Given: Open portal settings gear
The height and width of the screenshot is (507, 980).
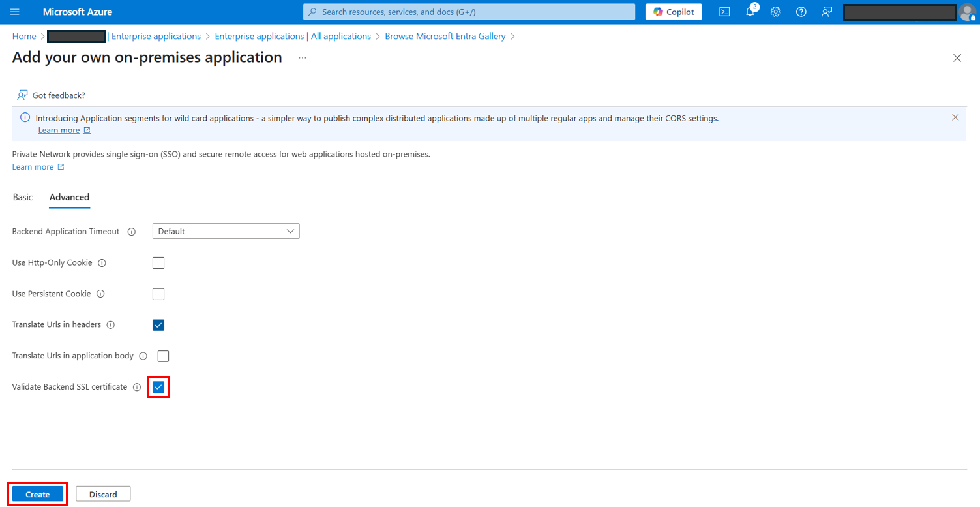Looking at the screenshot, I should [775, 12].
